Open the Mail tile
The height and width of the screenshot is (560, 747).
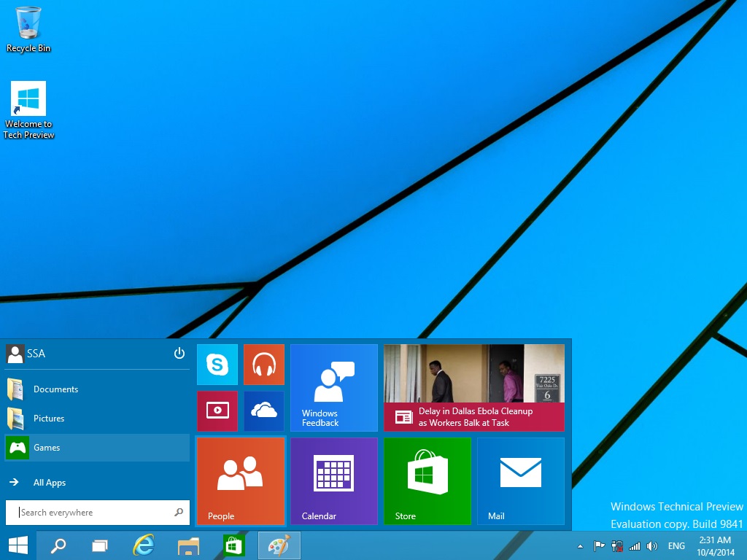point(521,481)
